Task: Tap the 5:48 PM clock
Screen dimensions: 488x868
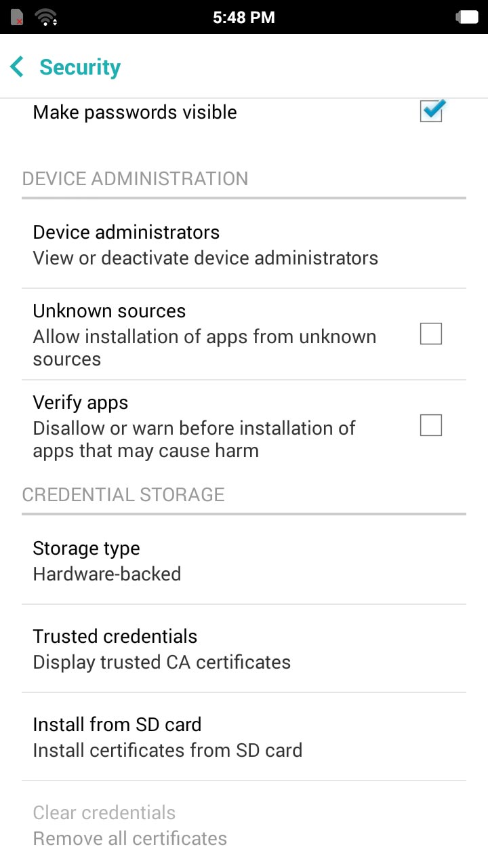Action: coord(244,18)
